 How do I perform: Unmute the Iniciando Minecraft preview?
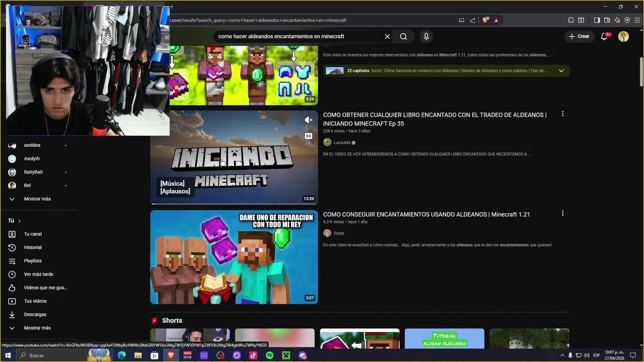(309, 120)
